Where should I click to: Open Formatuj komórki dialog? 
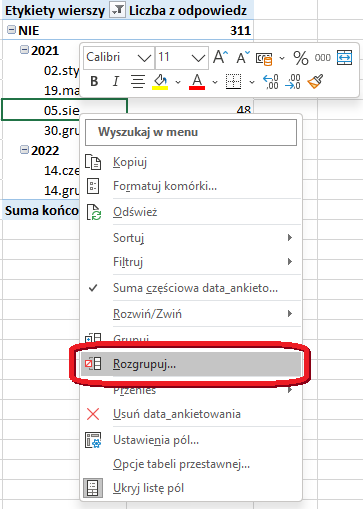click(191, 186)
